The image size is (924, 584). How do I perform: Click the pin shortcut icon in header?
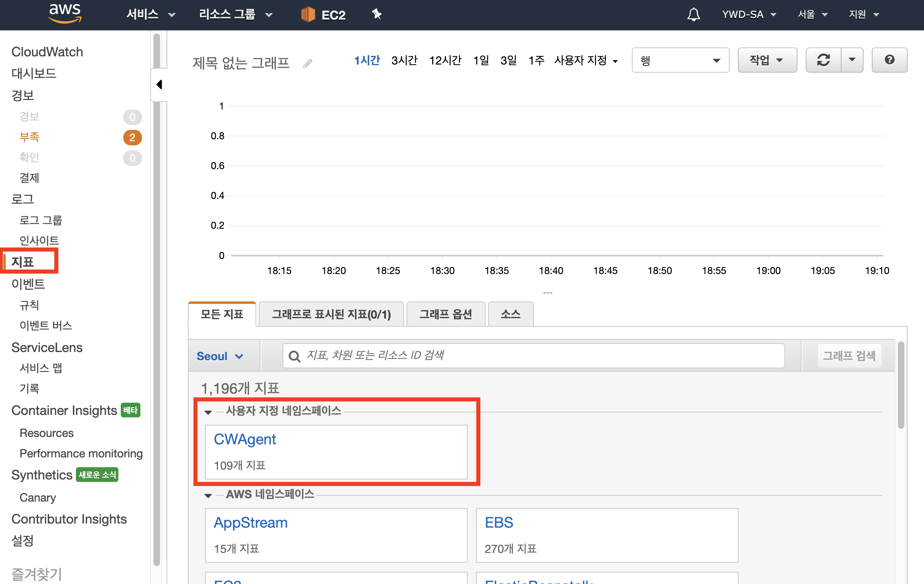[376, 14]
